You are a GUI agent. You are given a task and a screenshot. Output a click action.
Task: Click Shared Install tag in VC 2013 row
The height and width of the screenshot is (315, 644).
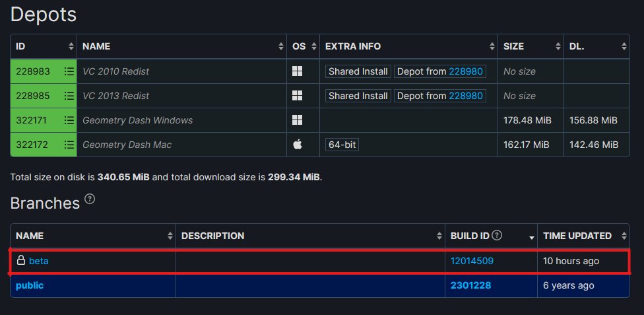click(358, 96)
